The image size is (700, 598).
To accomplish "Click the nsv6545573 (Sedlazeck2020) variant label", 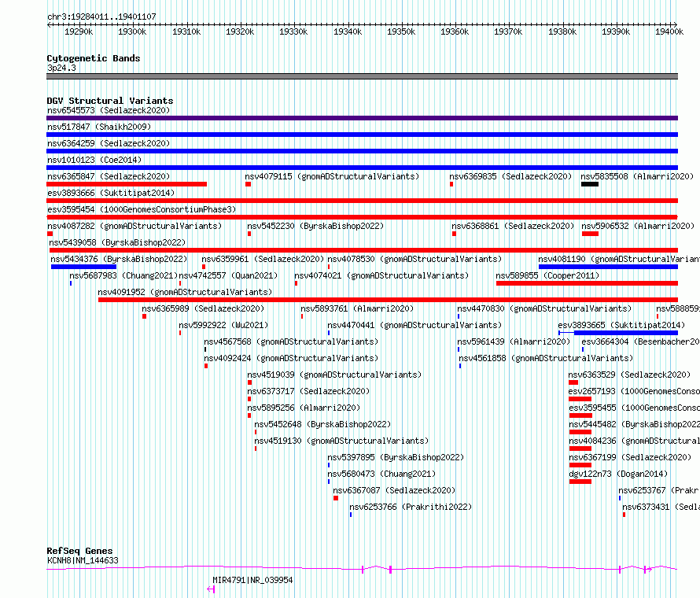I will click(109, 110).
